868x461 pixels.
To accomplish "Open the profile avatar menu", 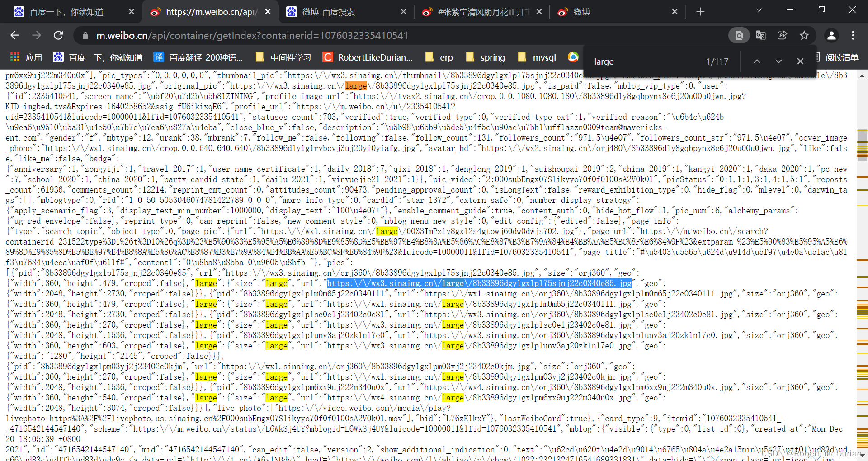I will (x=831, y=35).
